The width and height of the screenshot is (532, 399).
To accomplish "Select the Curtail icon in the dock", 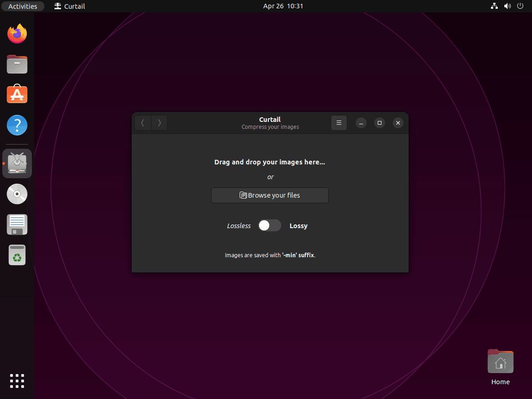I will pos(17,163).
